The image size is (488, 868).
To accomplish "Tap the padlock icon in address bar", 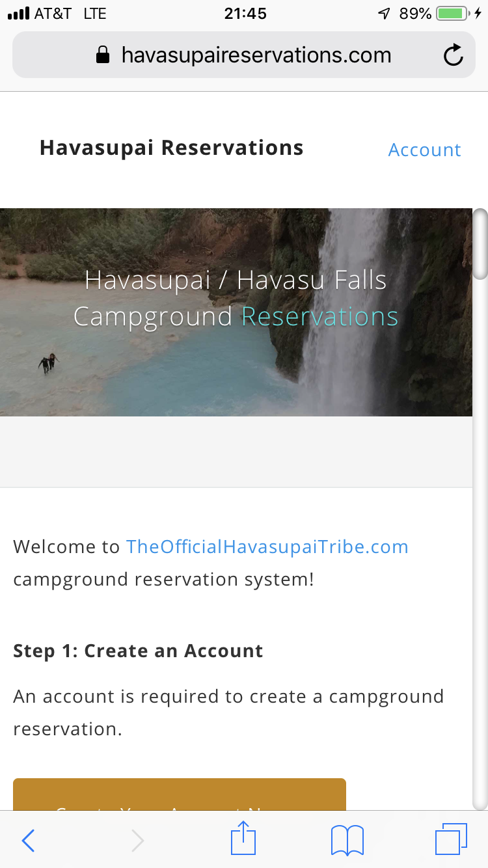I will tap(103, 55).
